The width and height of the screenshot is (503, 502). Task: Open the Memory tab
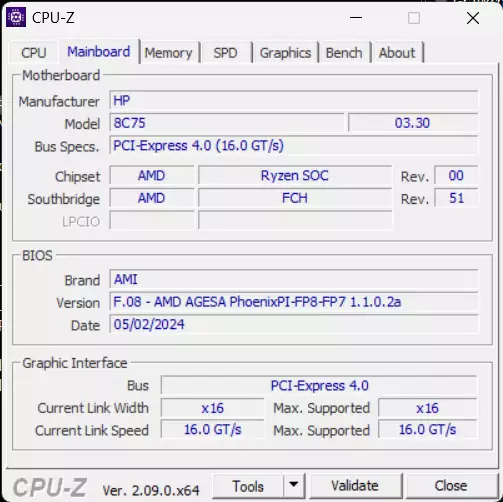[169, 53]
